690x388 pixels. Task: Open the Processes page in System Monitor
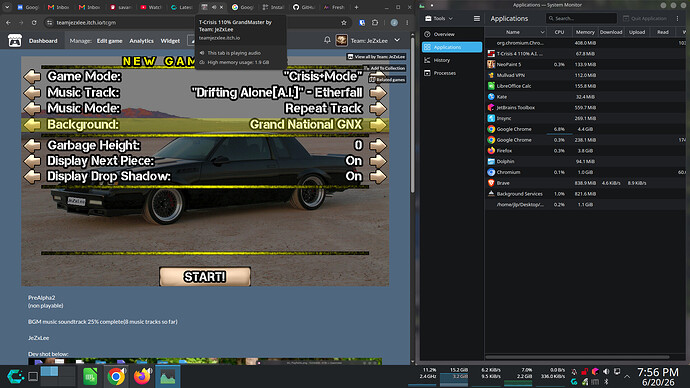452,73
